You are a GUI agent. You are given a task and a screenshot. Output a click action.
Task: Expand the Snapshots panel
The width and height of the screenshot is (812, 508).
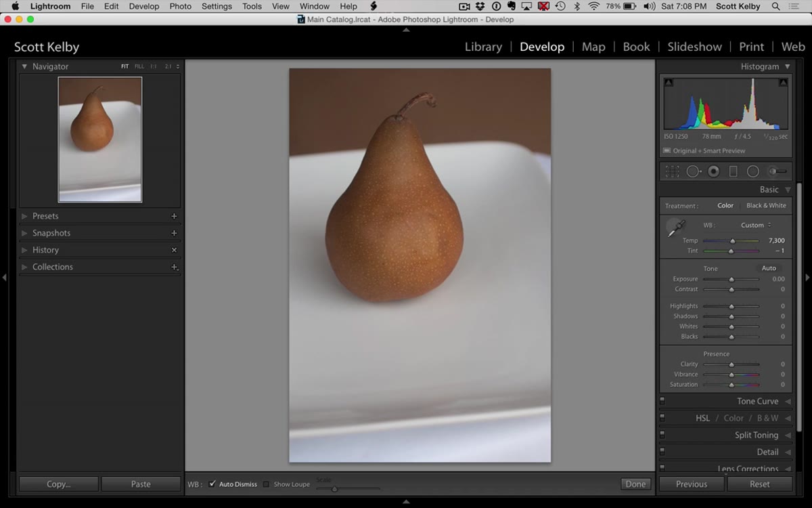[x=24, y=233]
